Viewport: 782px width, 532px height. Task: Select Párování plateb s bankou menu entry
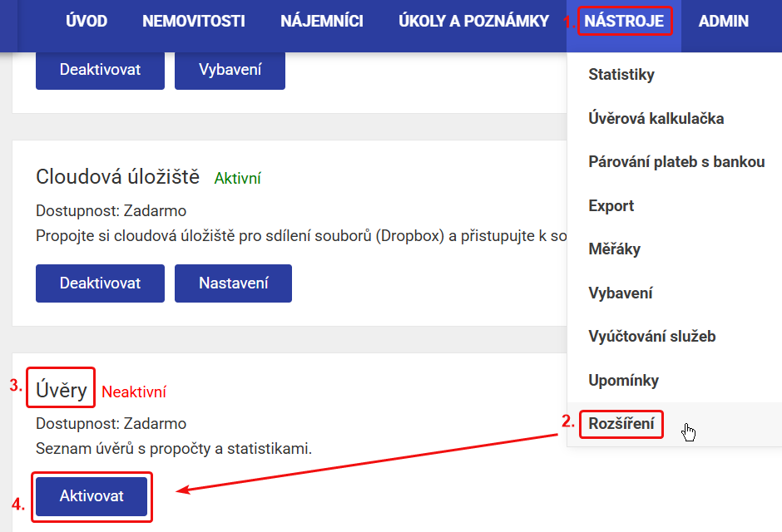676,162
